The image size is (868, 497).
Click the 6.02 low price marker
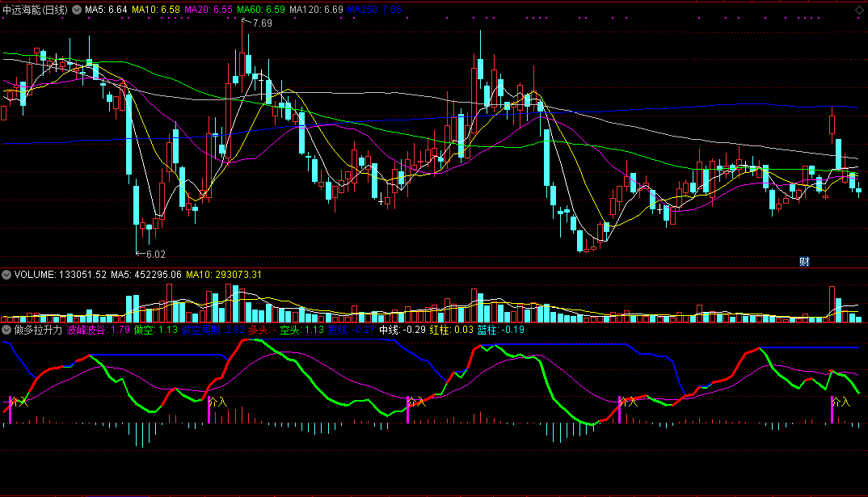[155, 255]
